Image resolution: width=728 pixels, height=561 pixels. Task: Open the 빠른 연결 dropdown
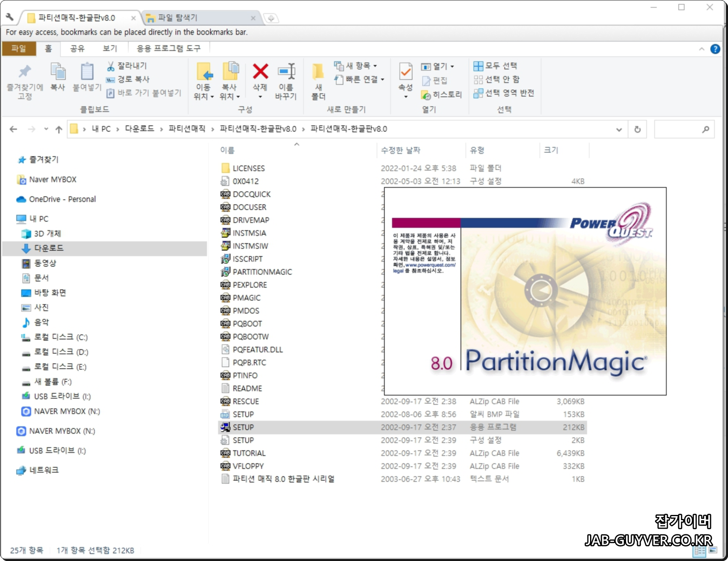360,79
